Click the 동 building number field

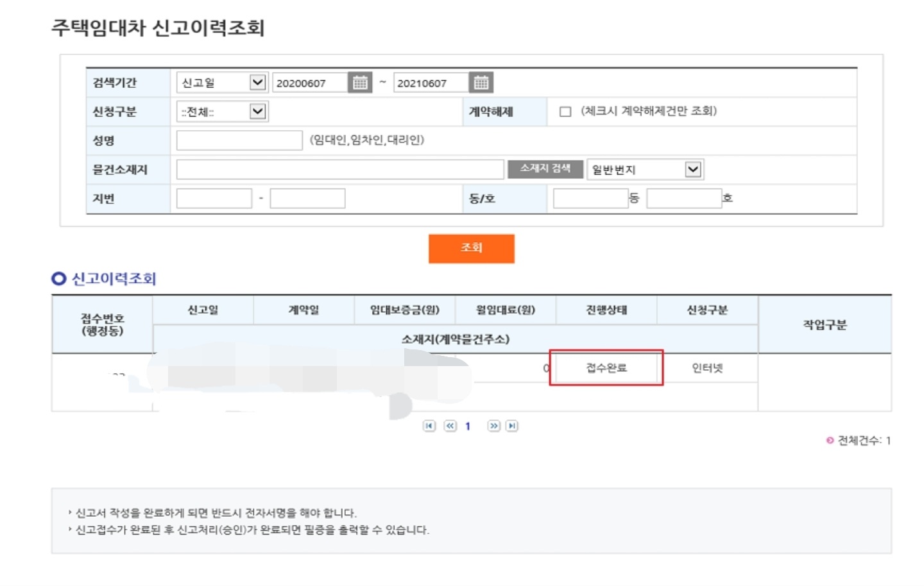(590, 198)
